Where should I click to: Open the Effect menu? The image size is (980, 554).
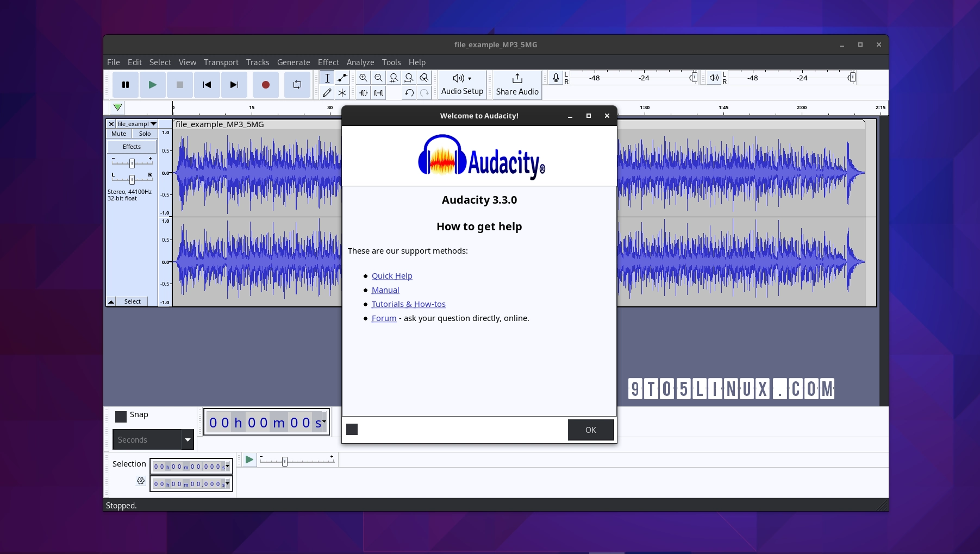[x=328, y=62]
